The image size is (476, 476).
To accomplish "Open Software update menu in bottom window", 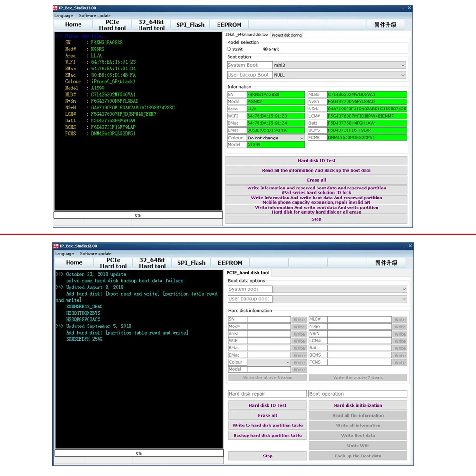I will tap(96, 254).
